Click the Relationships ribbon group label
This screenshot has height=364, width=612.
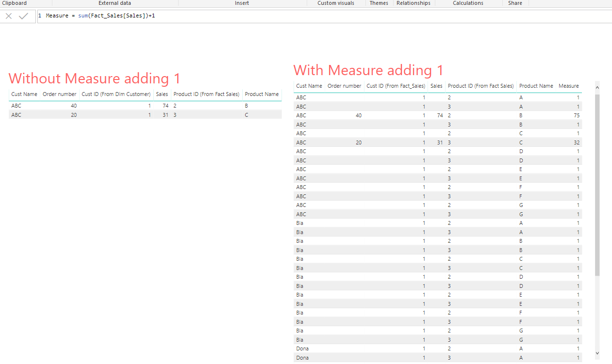tap(414, 3)
